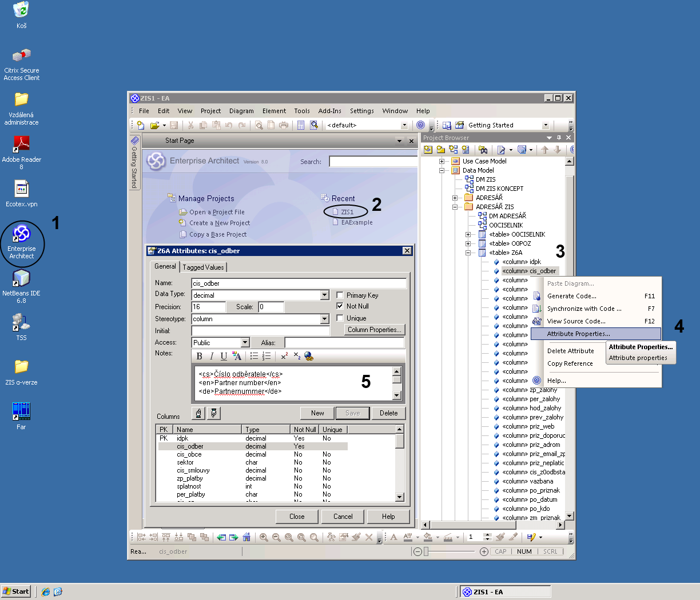Collapse the table Z6A tree node
Screen dimensions: 700x600
click(468, 253)
